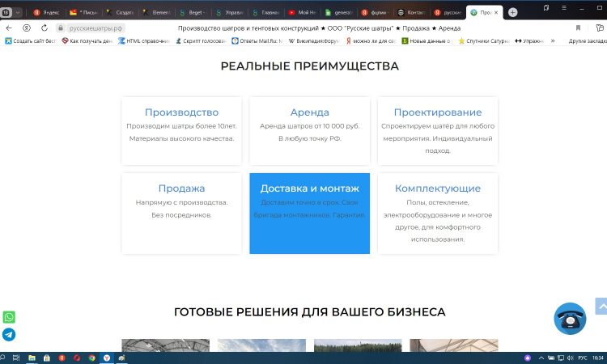607x364 pixels.
Task: Open Другие закладки bookmarks folder
Action: coord(587,40)
